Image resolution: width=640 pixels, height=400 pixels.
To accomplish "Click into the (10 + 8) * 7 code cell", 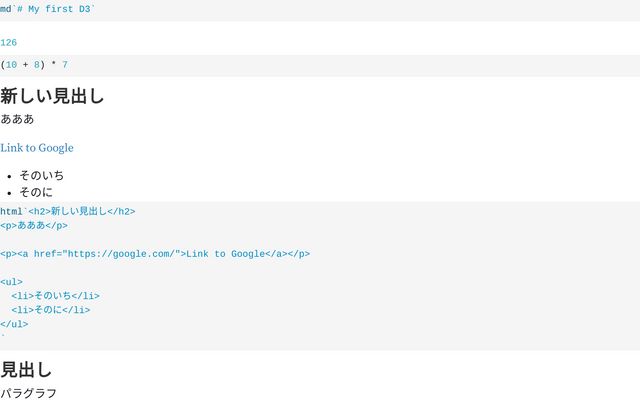I will (34, 65).
